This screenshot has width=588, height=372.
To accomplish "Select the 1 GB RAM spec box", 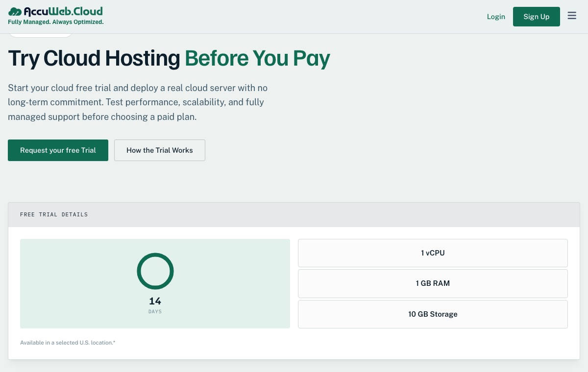I will [x=433, y=283].
